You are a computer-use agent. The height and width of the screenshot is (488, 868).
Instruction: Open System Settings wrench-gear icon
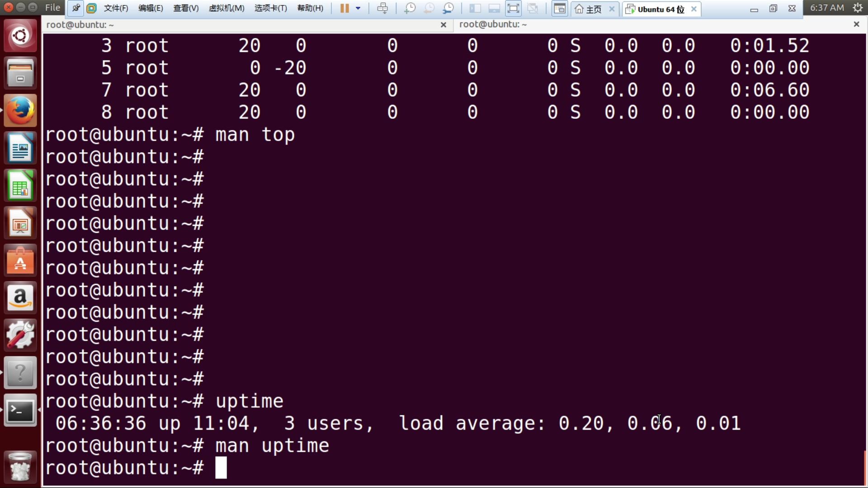point(20,336)
